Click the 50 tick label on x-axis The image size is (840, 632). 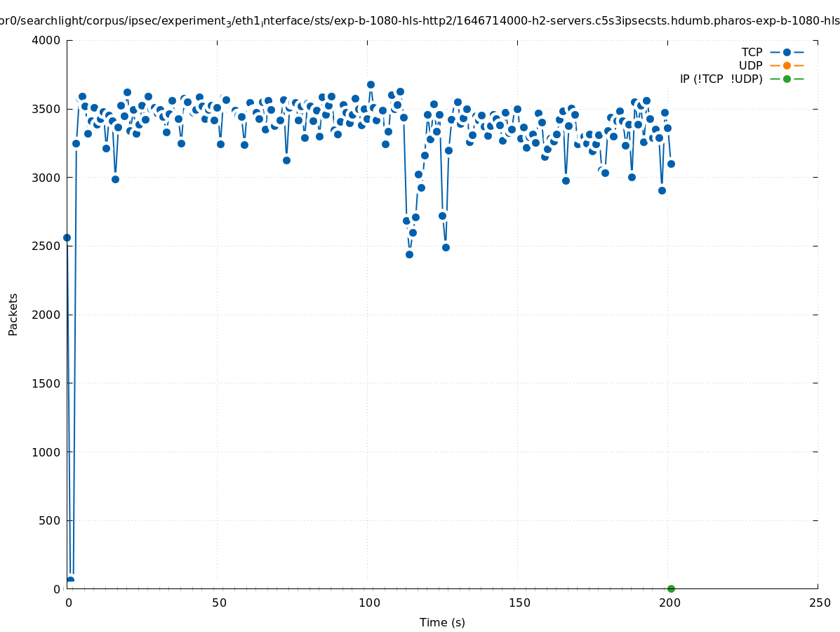219,603
